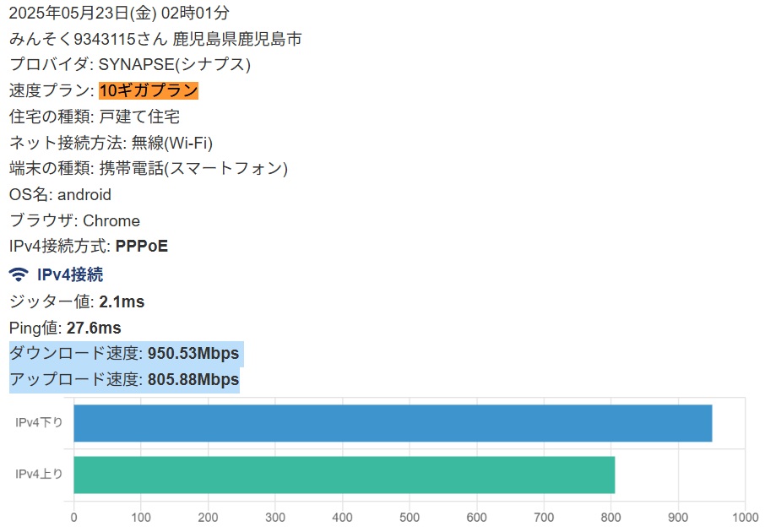Click the date line 2025年05月23日(金)
The height and width of the screenshot is (532, 765).
tap(83, 13)
